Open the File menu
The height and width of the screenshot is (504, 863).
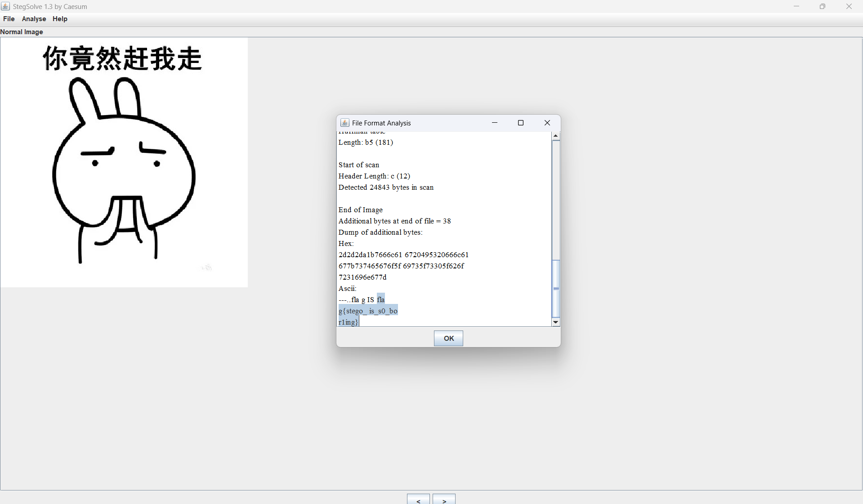(9, 19)
